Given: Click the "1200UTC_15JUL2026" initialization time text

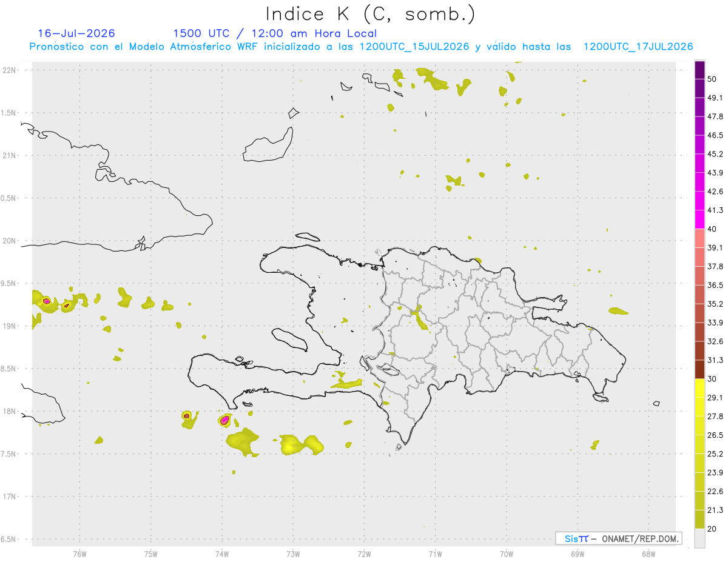Looking at the screenshot, I should pos(414,47).
